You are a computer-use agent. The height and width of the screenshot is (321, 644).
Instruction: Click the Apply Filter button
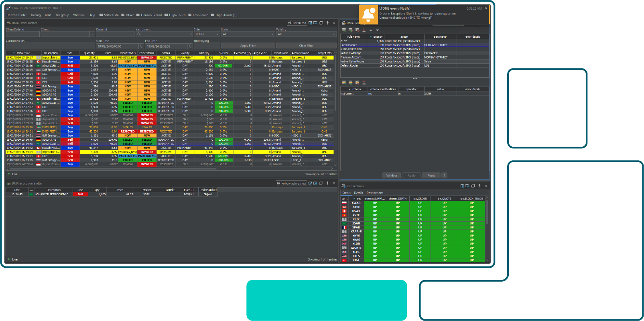(248, 46)
